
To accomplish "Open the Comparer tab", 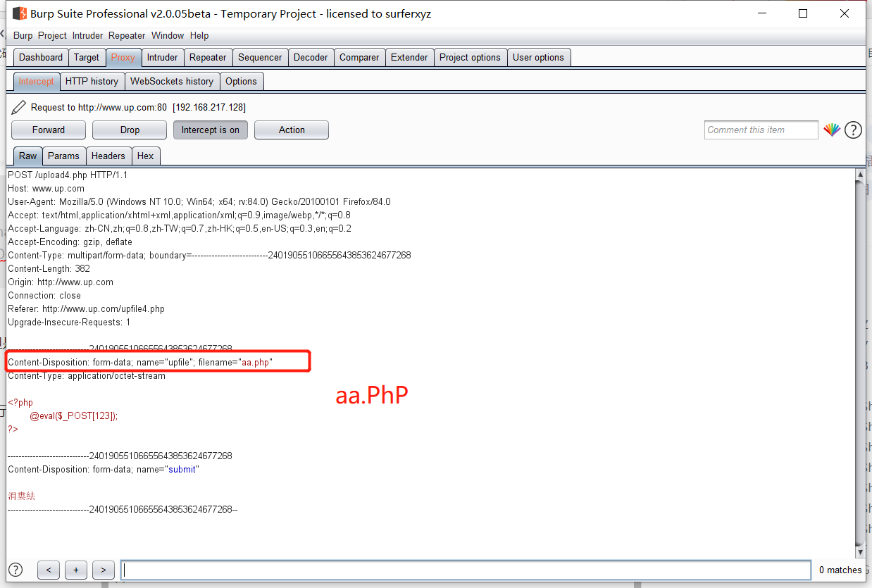I will [359, 58].
